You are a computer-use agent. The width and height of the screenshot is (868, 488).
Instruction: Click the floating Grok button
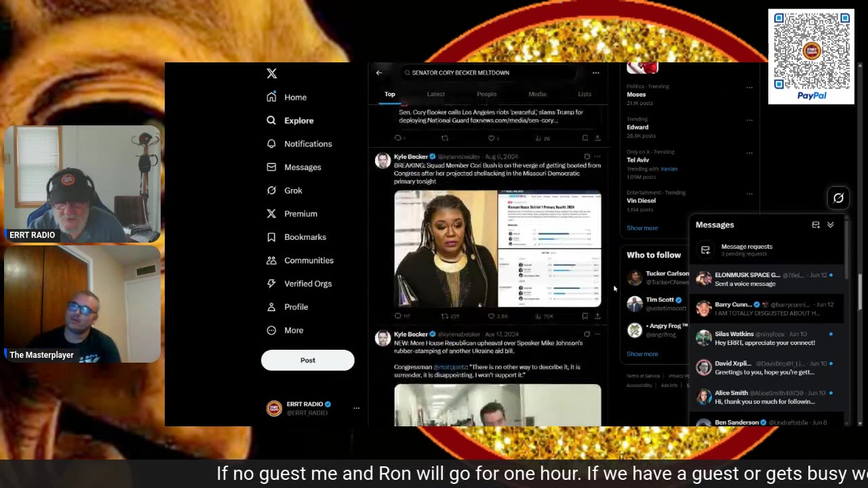click(x=838, y=198)
